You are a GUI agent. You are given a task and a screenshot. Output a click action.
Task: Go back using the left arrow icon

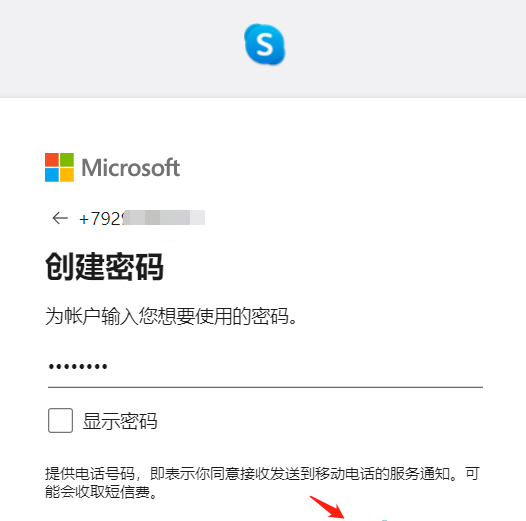click(x=60, y=218)
